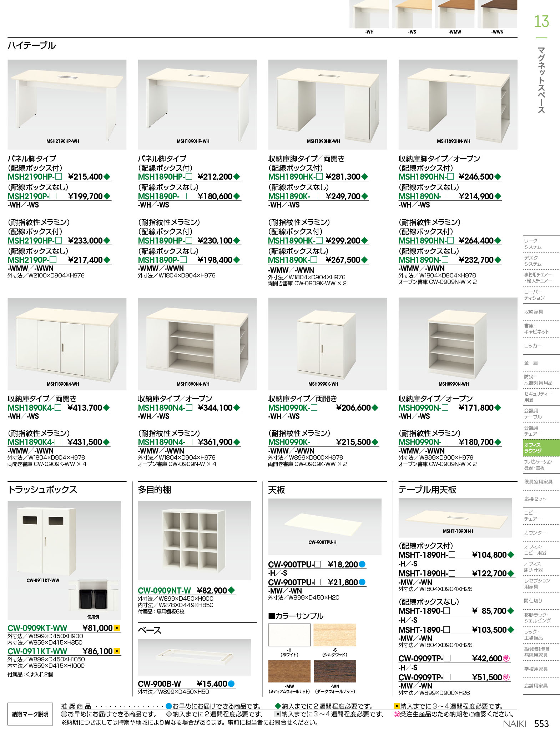Viewport: 560px width, 731px height.
Task: Click the MSH1890HN-WH table photo
Action: [458, 104]
